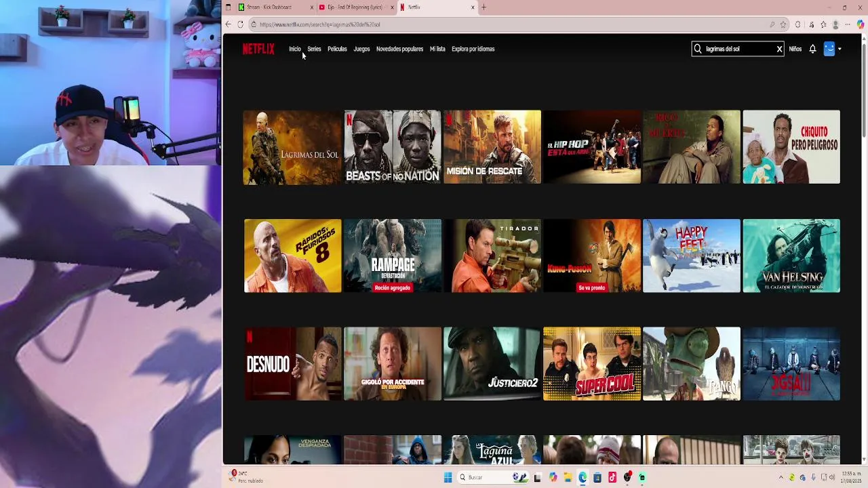Screen dimensions: 868x488
Task: Open Supercool thumbnail
Action: click(x=592, y=364)
